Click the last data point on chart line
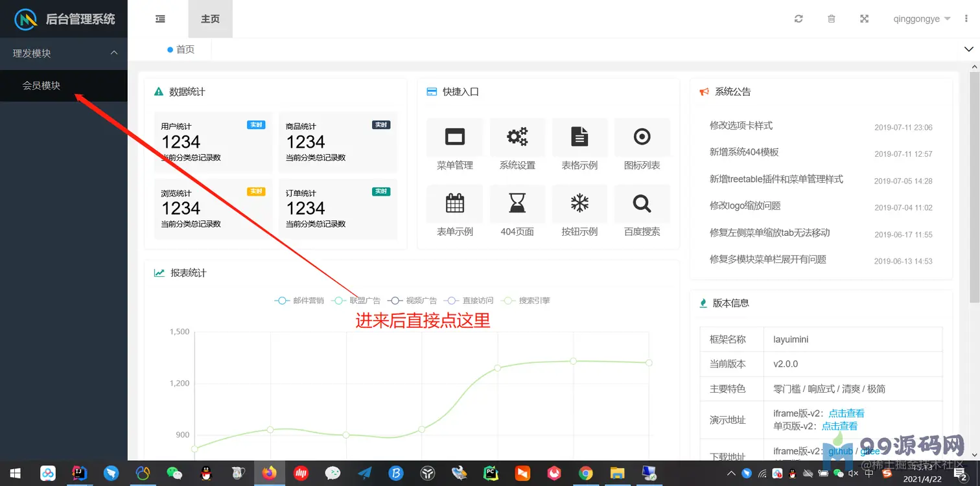 tap(649, 363)
